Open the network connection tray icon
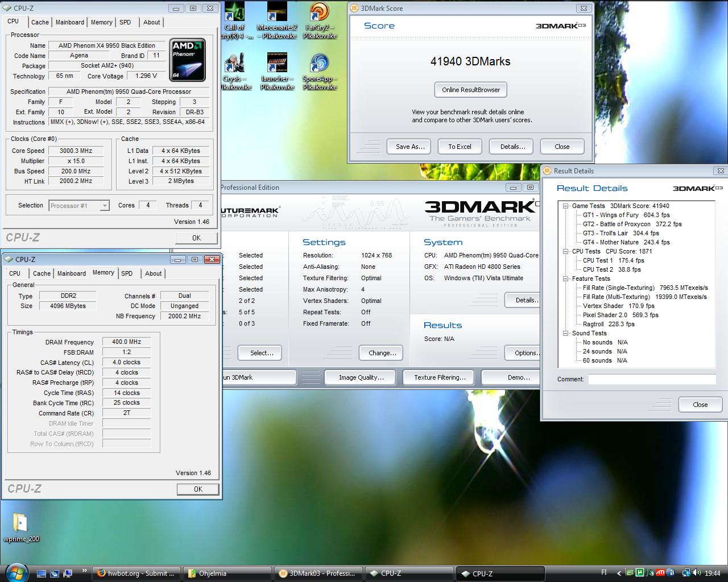The width and height of the screenshot is (728, 582). (686, 573)
